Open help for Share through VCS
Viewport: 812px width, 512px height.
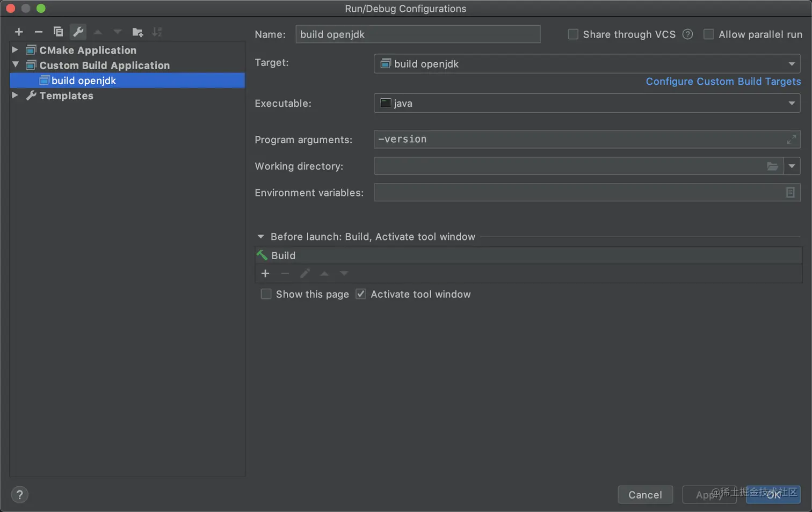pyautogui.click(x=687, y=34)
